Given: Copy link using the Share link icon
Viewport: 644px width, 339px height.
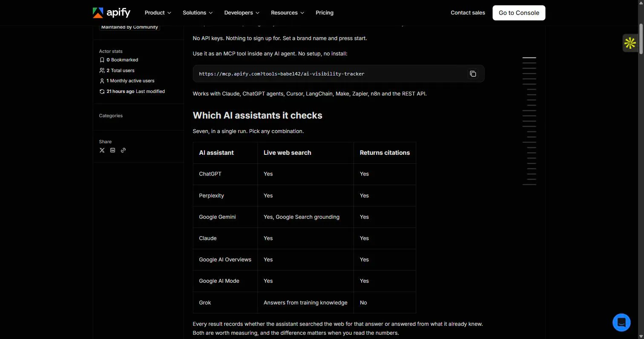Looking at the screenshot, I should 123,150.
